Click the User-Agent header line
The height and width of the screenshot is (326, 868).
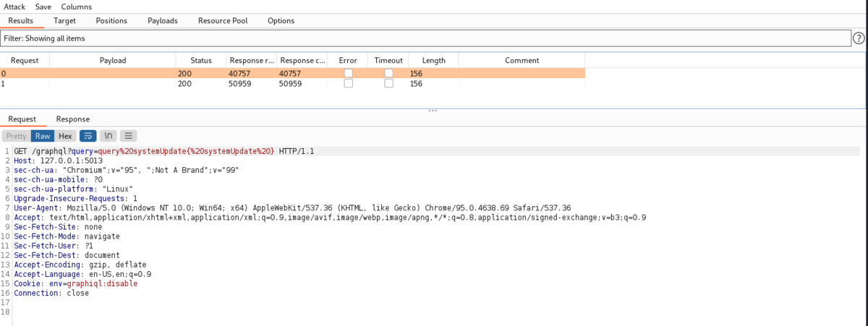point(292,207)
